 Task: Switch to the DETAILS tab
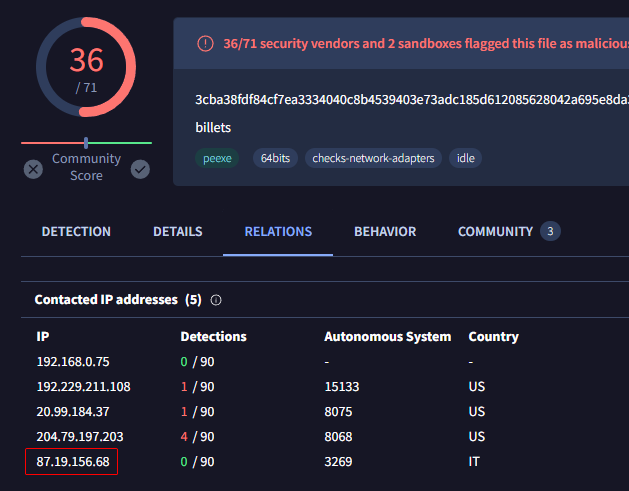tap(178, 231)
